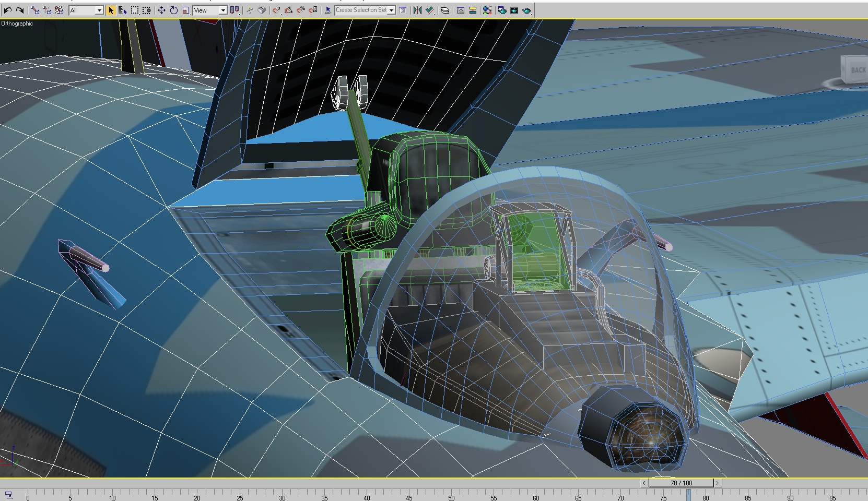Choose the Select Object arrow tool
Image resolution: width=868 pixels, height=501 pixels.
click(x=111, y=10)
